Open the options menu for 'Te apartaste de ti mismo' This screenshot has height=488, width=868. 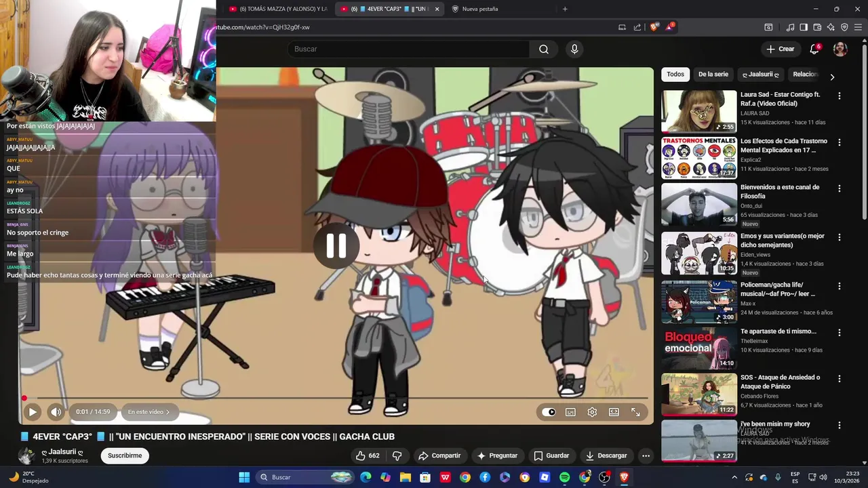(840, 332)
